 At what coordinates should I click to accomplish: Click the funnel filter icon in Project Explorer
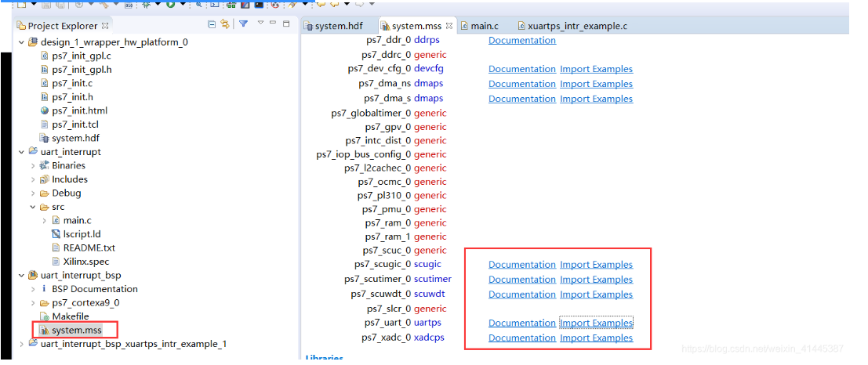244,24
